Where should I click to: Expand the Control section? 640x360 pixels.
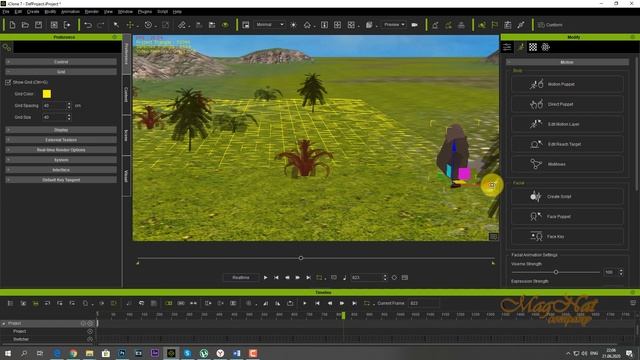tap(61, 62)
